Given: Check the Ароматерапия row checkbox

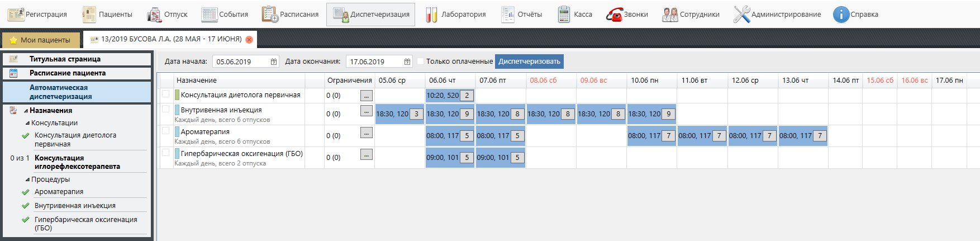Looking at the screenshot, I should coord(165,131).
